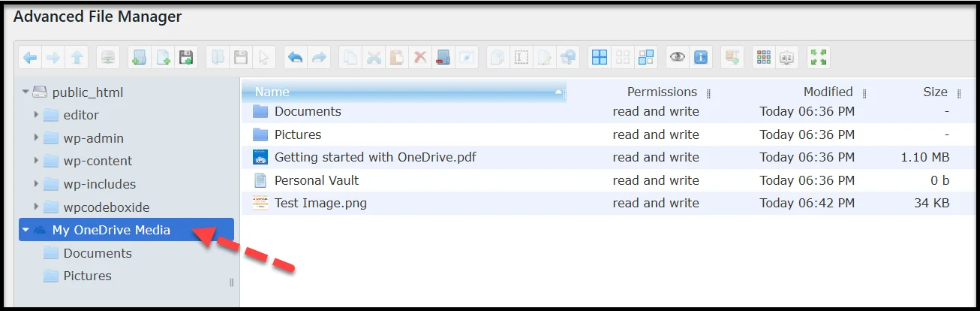Select wp-admin folder in tree

tap(94, 138)
